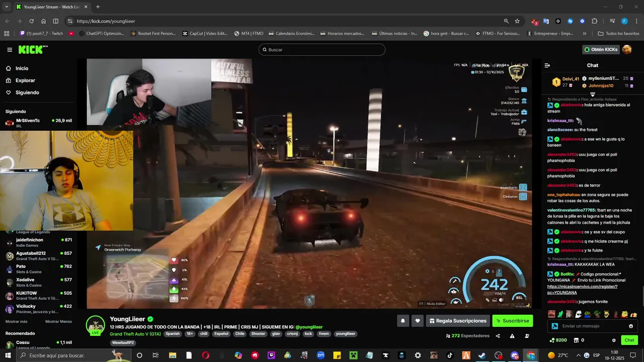The image size is (644, 362).
Task: Click the main stream video player
Action: pyautogui.click(x=309, y=184)
